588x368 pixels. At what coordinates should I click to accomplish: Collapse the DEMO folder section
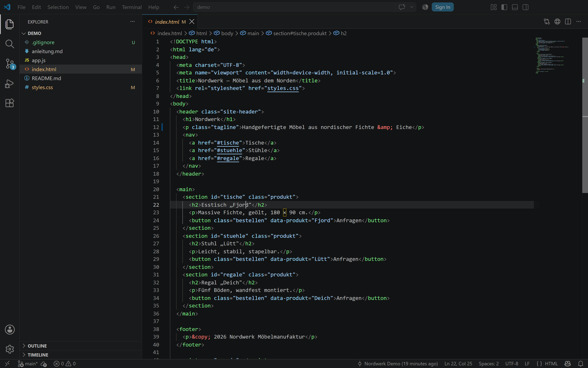80,33
